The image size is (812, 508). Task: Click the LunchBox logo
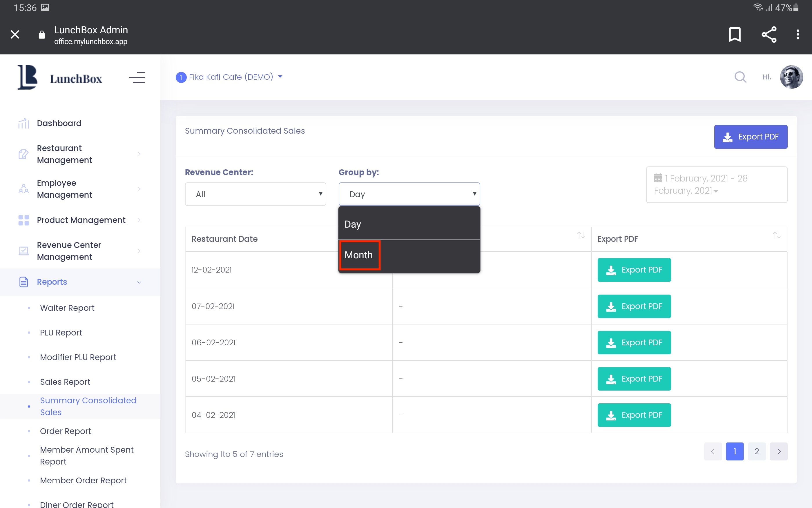(x=60, y=77)
